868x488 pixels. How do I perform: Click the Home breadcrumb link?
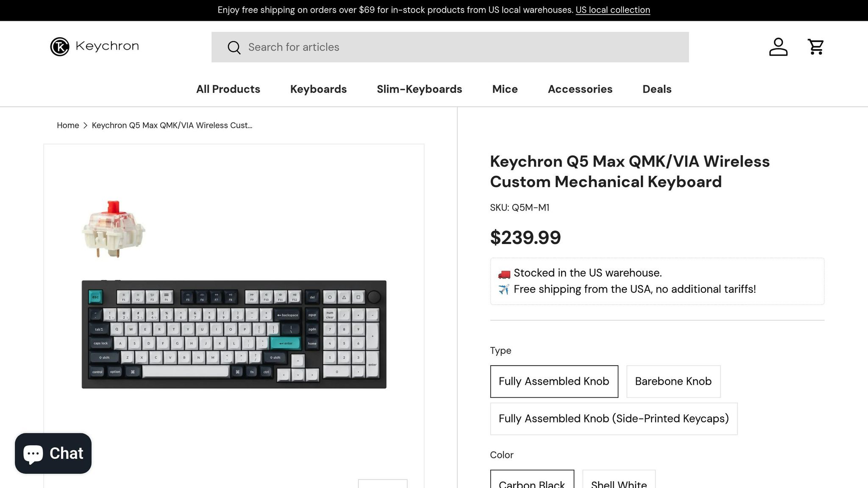(68, 125)
